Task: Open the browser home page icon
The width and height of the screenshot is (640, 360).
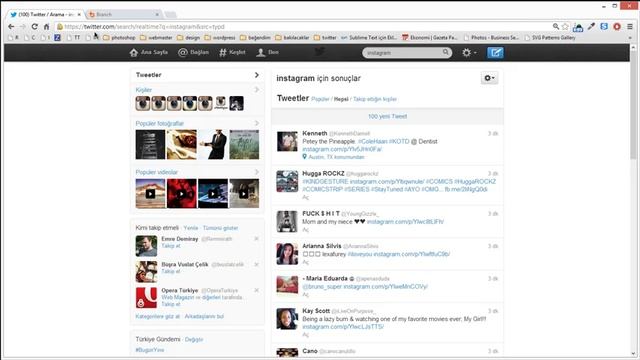Action: point(46,27)
